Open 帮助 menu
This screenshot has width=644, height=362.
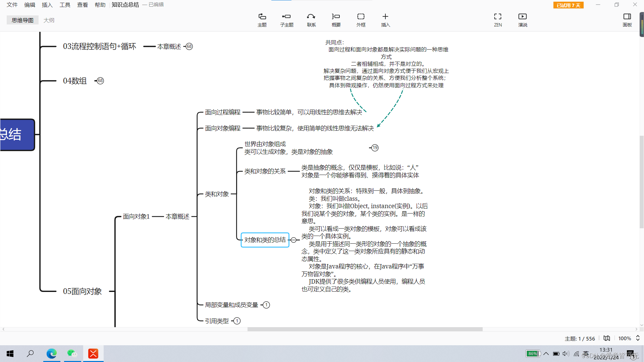(x=100, y=5)
